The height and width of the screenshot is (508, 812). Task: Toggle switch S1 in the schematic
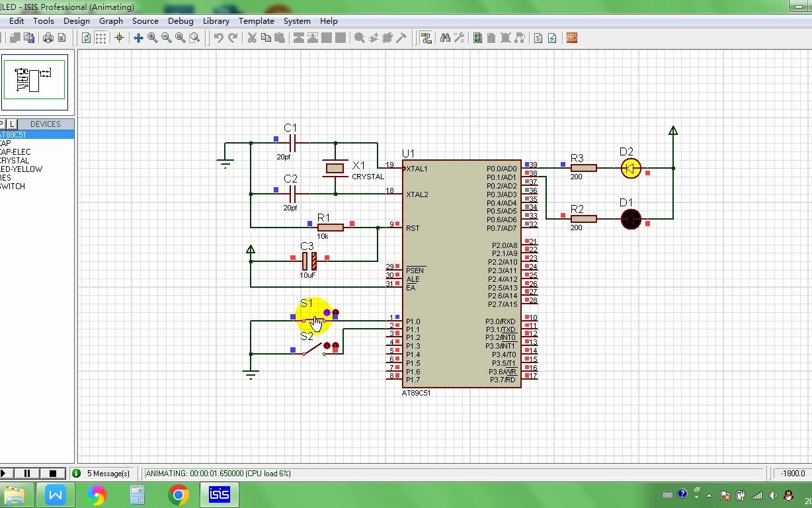click(x=315, y=321)
